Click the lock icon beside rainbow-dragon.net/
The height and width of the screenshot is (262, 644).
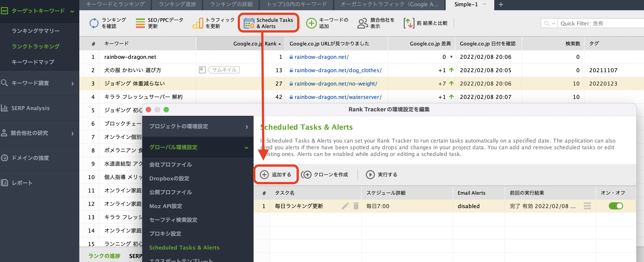coord(291,57)
